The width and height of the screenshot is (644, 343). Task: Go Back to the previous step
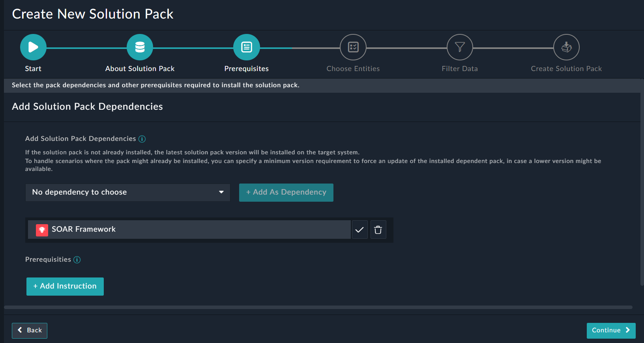tap(30, 330)
